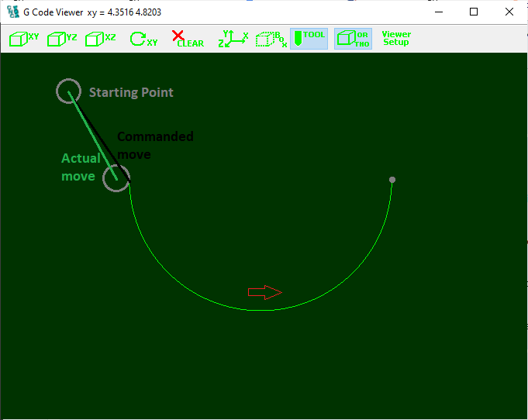Click the "Starting Point" text label
Screen dimensions: 528x420
(131, 92)
